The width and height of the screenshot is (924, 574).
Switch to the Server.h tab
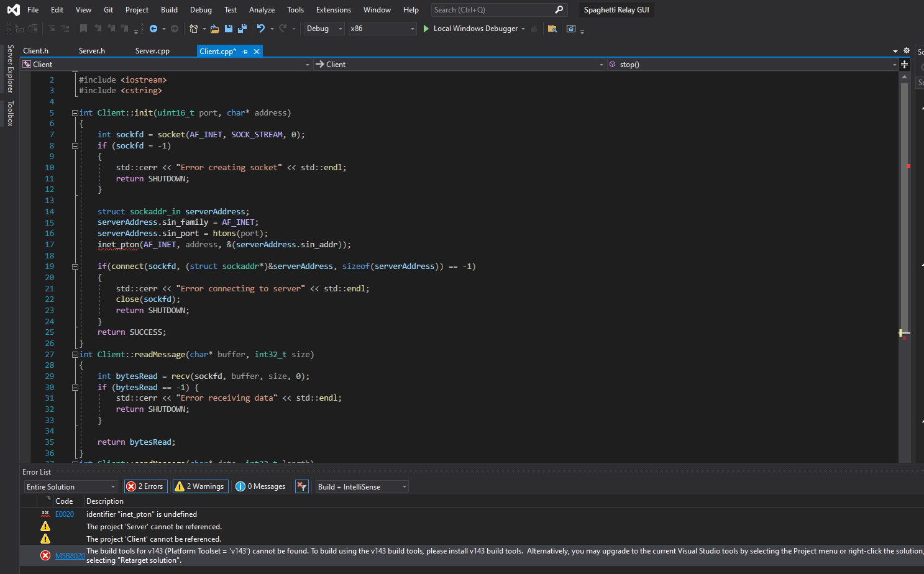(92, 51)
